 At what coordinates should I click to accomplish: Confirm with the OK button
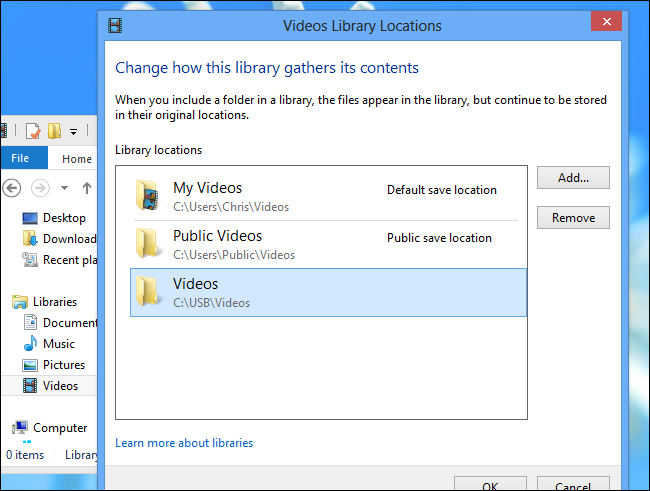pos(490,484)
